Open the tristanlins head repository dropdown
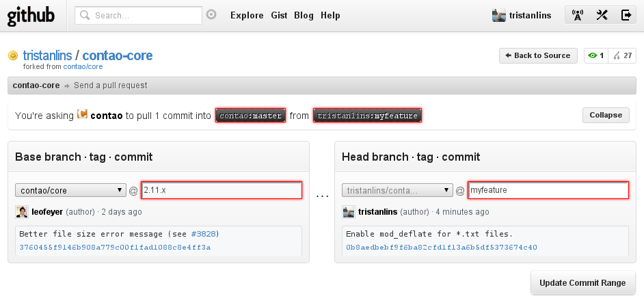The image size is (644, 305). point(397,191)
